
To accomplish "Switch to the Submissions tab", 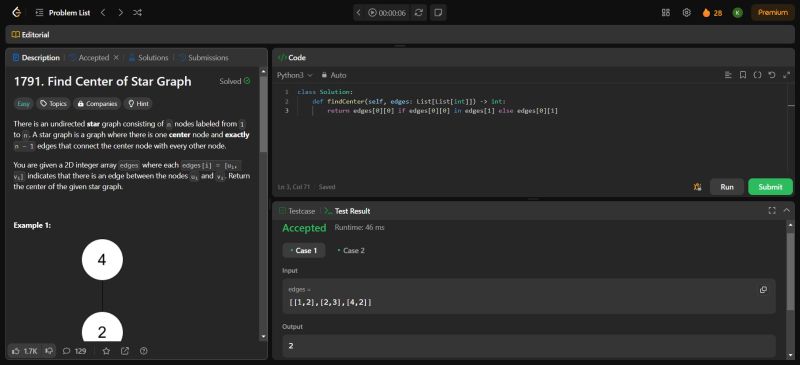I will click(x=204, y=58).
